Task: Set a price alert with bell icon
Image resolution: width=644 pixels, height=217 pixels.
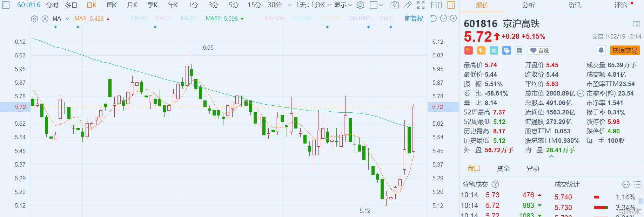Action: tap(601, 50)
